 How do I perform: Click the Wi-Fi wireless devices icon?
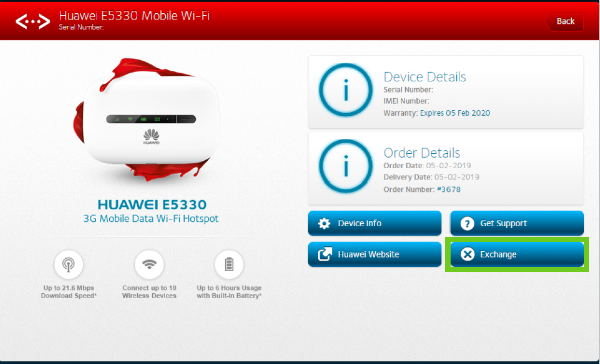[x=149, y=264]
